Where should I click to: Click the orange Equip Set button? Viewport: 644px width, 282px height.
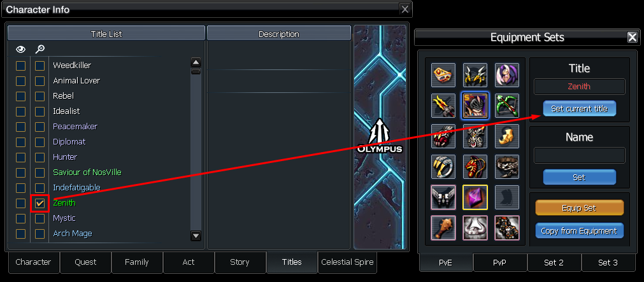coord(579,208)
